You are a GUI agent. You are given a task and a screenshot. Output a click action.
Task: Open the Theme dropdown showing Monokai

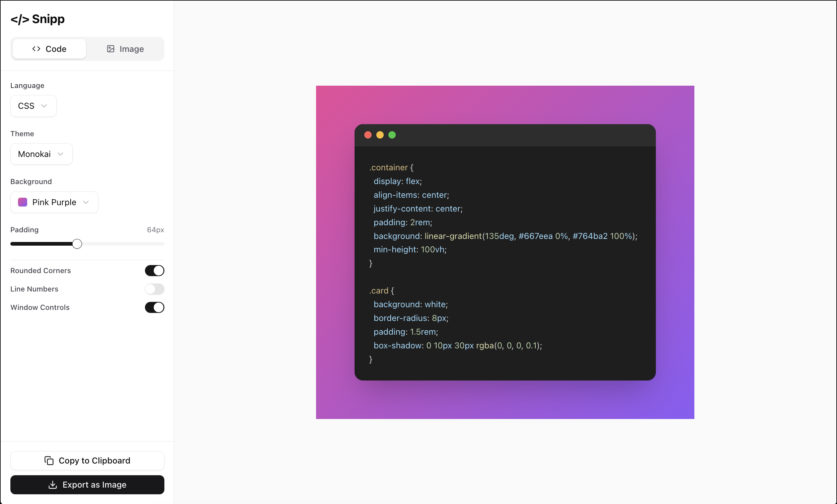41,154
